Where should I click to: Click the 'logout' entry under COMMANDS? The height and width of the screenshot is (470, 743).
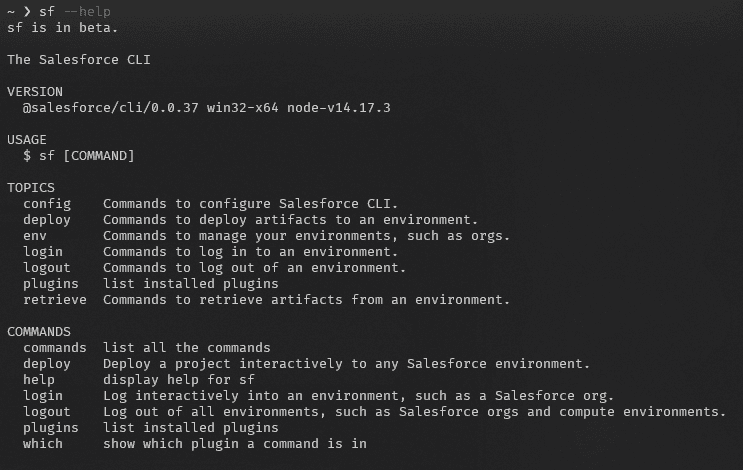coord(47,412)
